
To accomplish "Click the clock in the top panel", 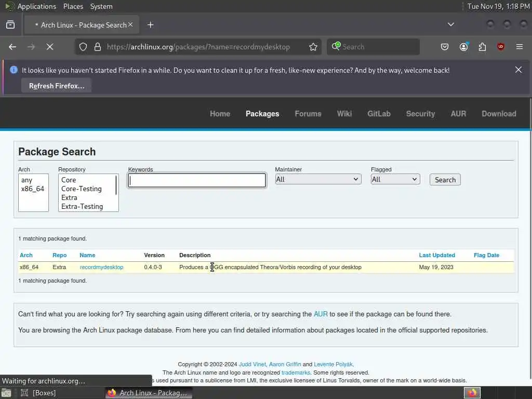I will click(x=498, y=6).
